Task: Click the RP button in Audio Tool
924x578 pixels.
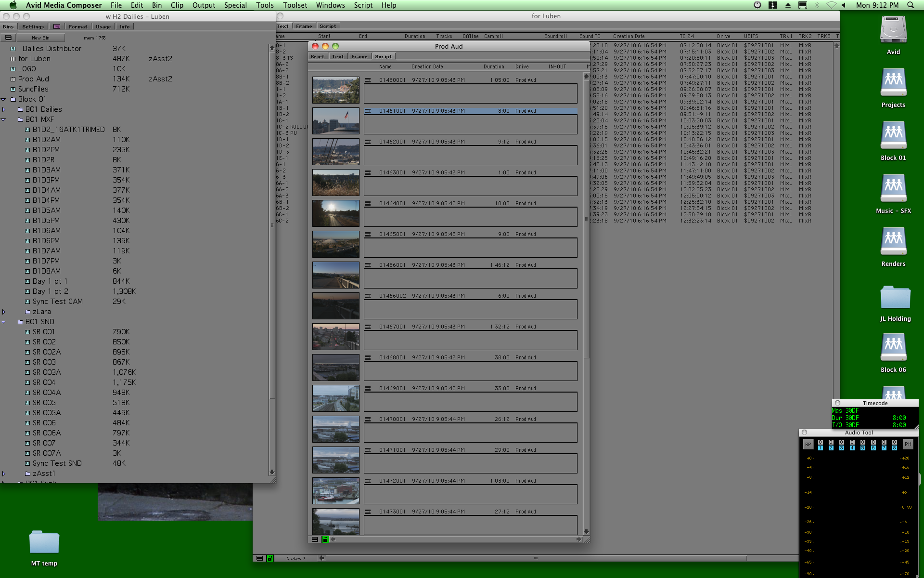Action: [808, 444]
